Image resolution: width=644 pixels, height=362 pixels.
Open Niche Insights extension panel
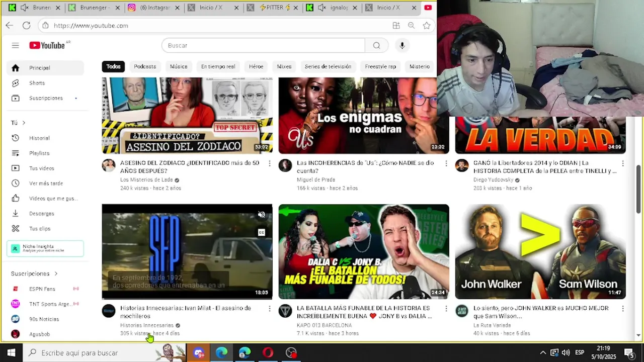pyautogui.click(x=45, y=248)
